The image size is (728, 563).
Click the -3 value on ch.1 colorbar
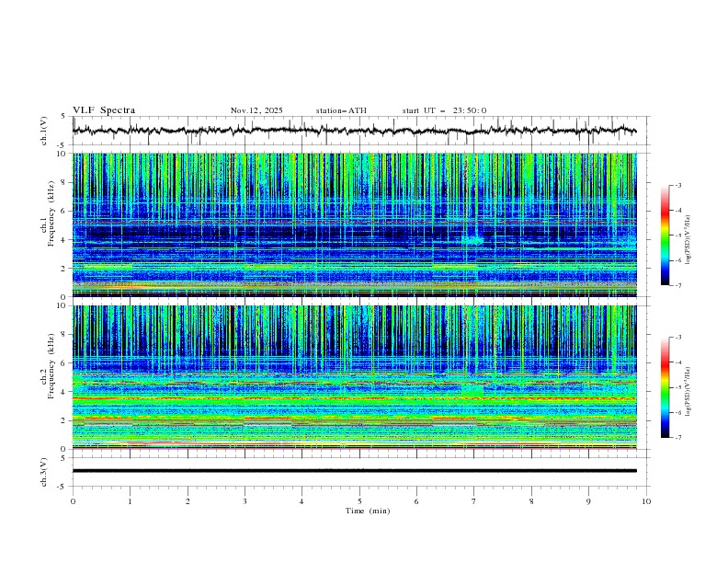coord(677,186)
